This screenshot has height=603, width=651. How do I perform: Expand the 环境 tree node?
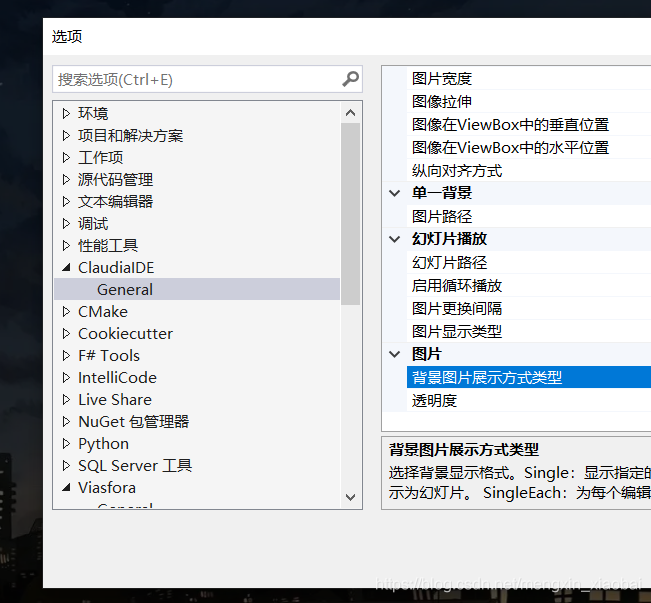point(66,113)
